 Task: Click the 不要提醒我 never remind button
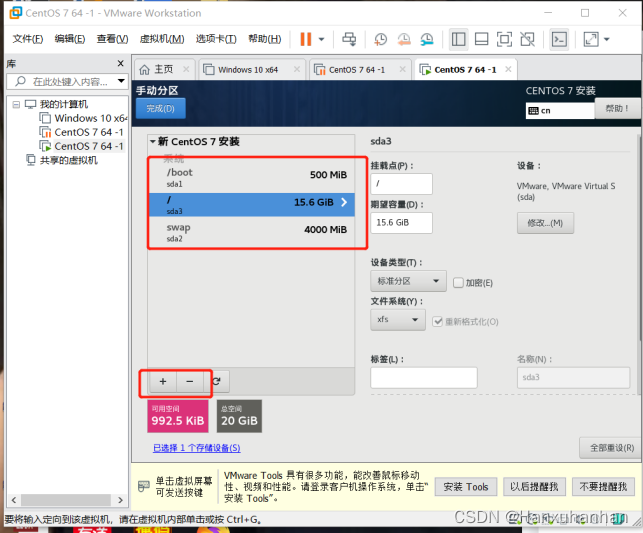603,487
